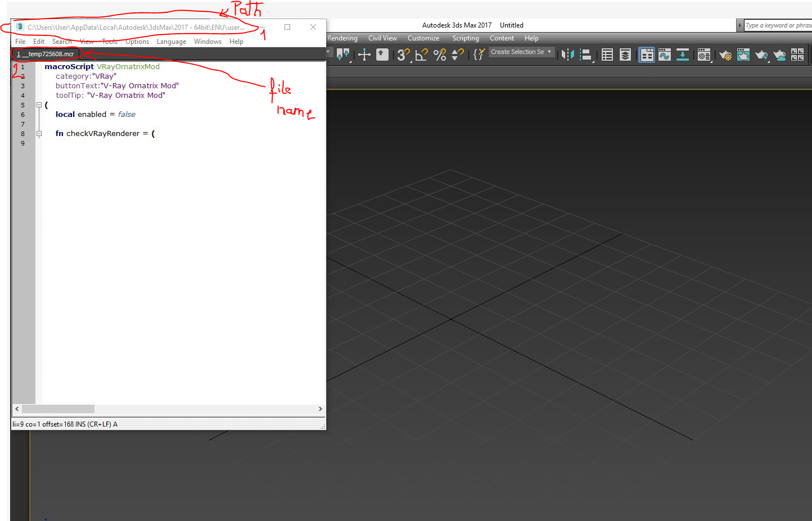Open Edit menu in script editor
The width and height of the screenshot is (812, 521).
click(39, 42)
